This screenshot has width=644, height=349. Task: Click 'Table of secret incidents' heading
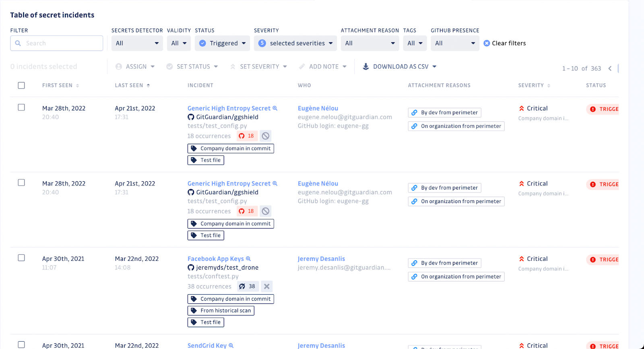point(52,15)
